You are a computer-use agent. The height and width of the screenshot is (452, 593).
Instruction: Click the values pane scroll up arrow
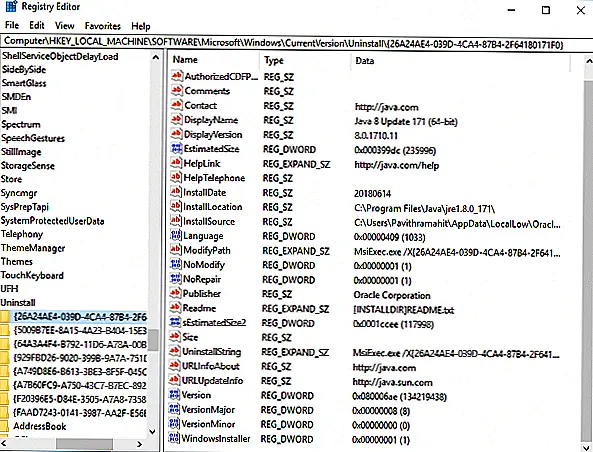pyautogui.click(x=588, y=61)
